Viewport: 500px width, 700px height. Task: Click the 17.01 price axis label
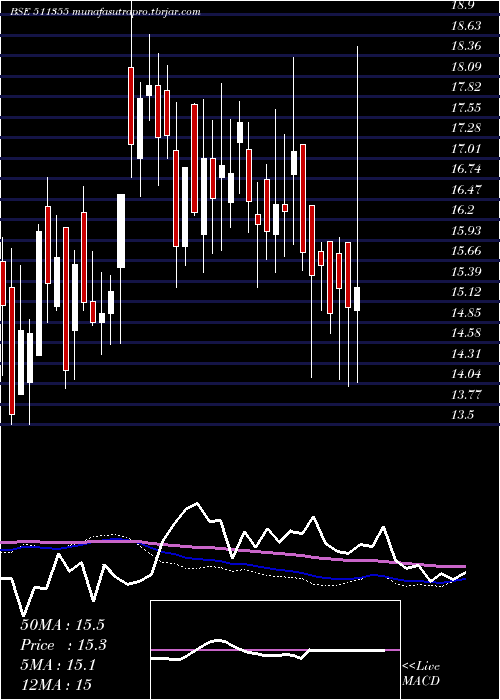click(466, 148)
